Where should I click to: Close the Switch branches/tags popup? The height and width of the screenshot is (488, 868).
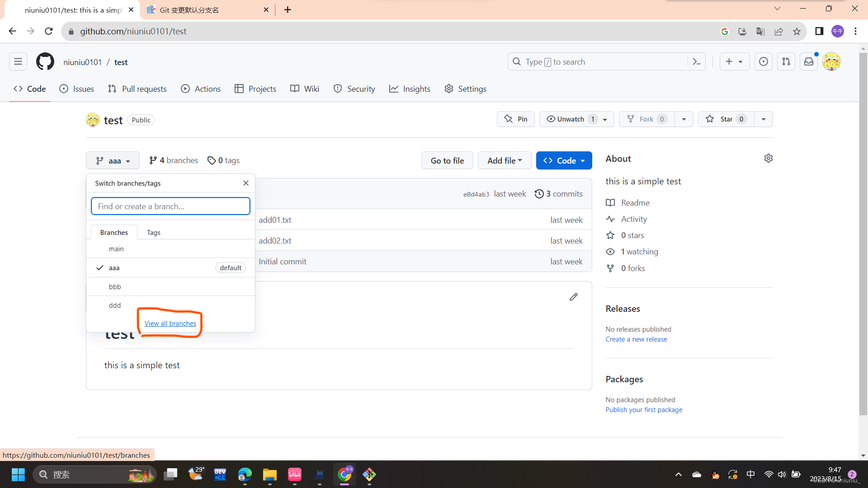point(246,183)
